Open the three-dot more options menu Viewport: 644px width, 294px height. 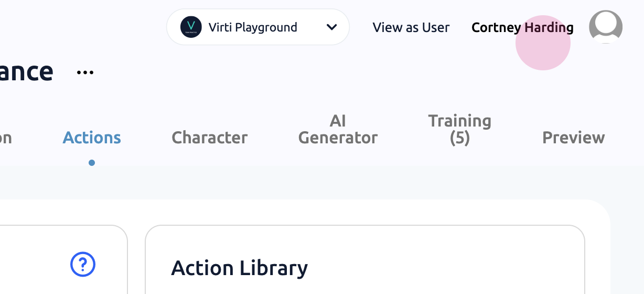click(85, 72)
